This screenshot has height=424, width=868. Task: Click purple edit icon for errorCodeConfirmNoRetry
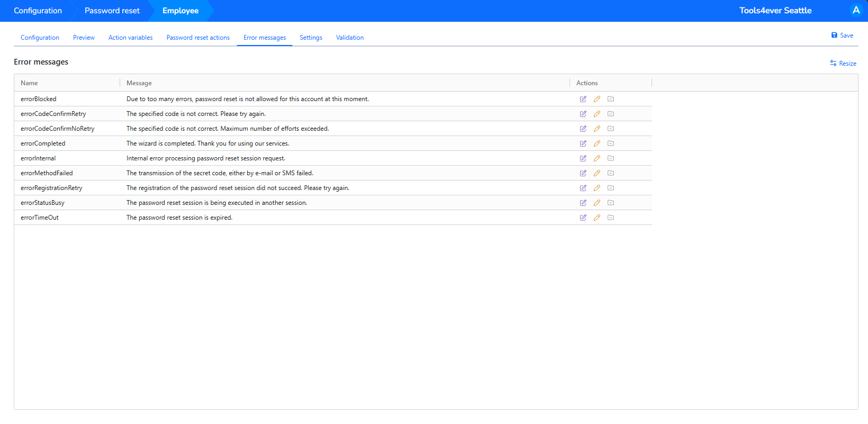coord(583,129)
